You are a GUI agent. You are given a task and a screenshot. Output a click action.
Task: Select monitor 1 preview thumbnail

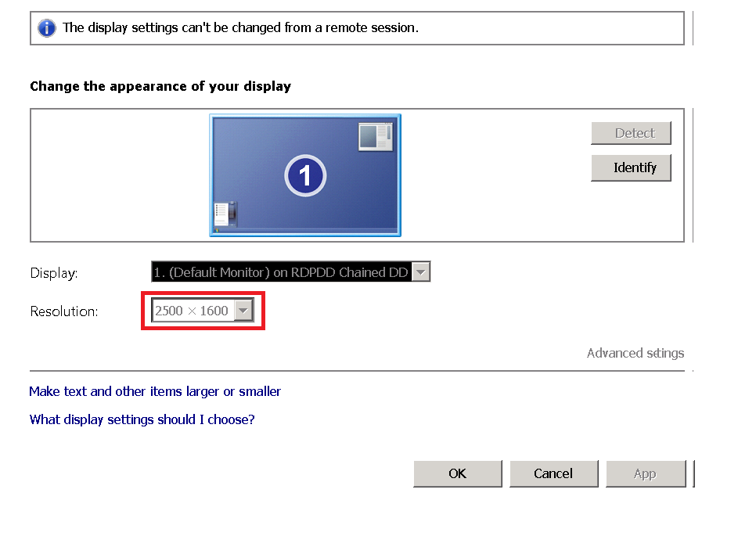[x=305, y=175]
